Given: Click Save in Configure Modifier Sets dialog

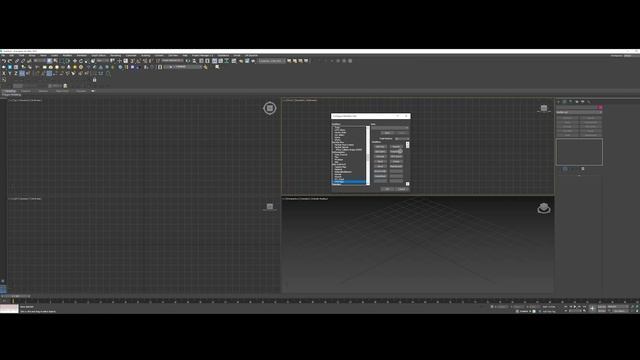Looking at the screenshot, I should [x=387, y=133].
